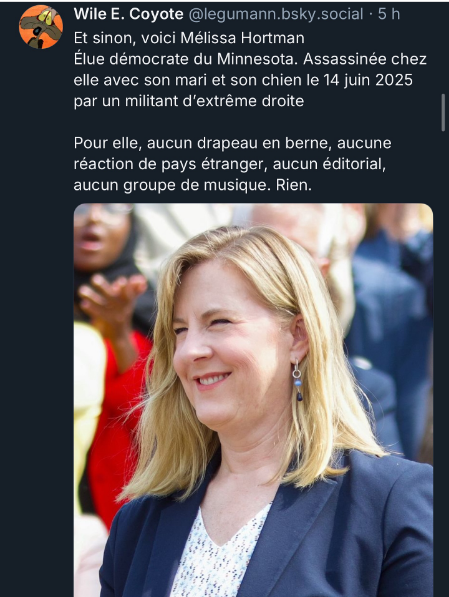Click the blue earring in the photo
Screen dimensions: 449x597
pos(298,381)
